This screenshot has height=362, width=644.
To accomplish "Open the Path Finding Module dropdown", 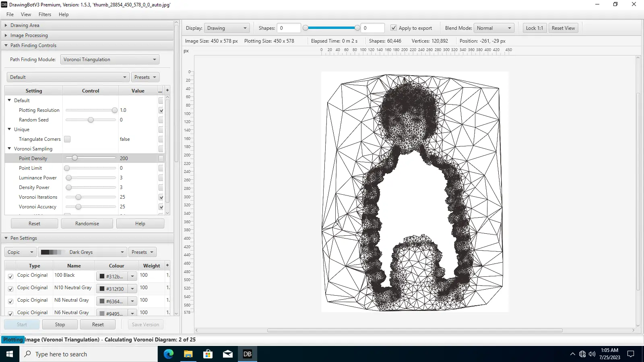I will coord(109,60).
